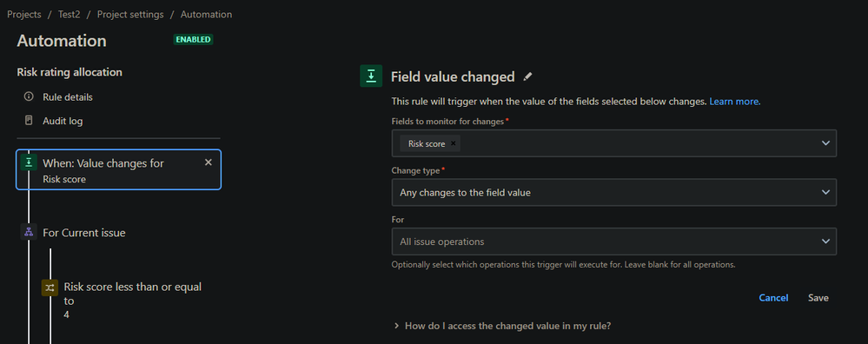Viewport: 868px width, 344px height.
Task: Click the Cancel button
Action: tap(773, 298)
